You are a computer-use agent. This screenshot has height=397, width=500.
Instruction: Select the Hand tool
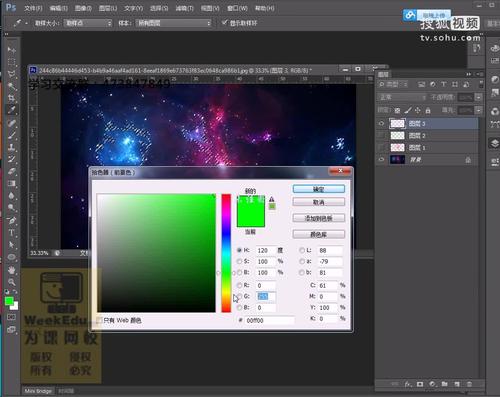point(12,269)
